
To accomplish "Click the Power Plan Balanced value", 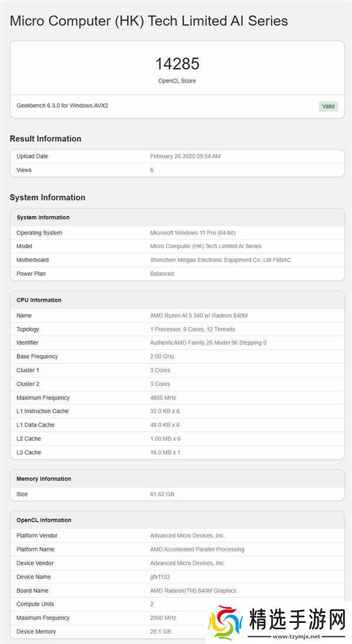I will (162, 274).
